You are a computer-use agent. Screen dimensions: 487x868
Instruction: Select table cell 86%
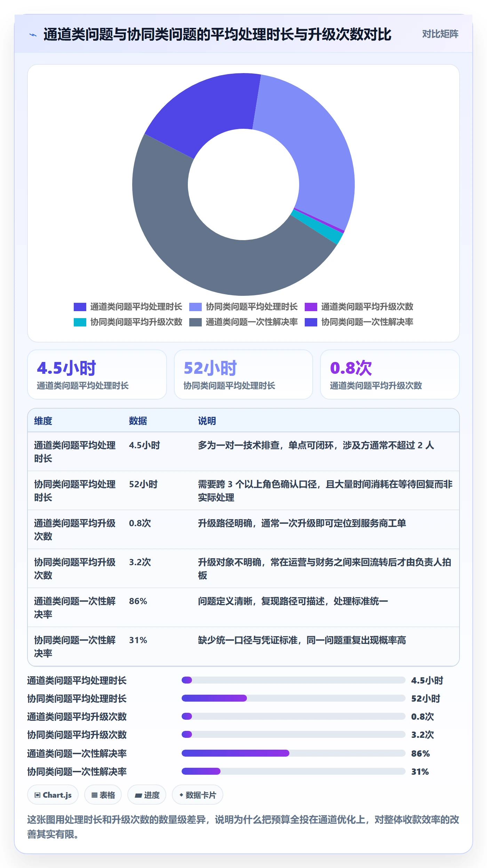(x=138, y=601)
